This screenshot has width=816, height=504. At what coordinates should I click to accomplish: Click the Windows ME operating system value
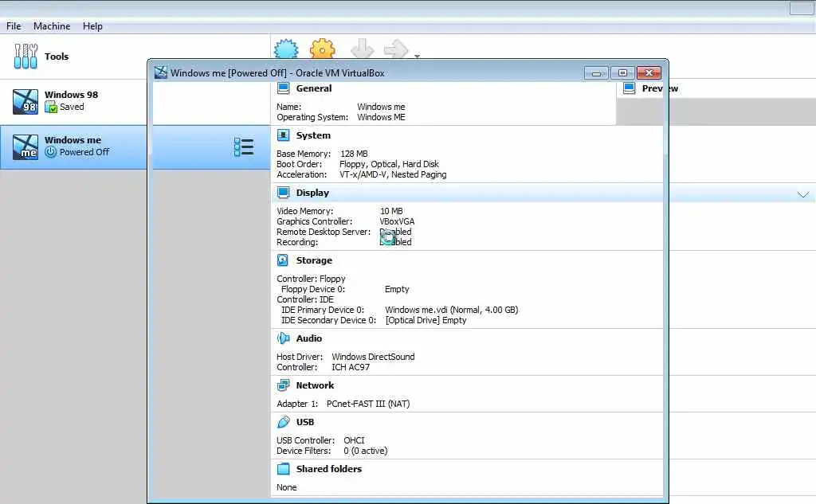coord(381,117)
